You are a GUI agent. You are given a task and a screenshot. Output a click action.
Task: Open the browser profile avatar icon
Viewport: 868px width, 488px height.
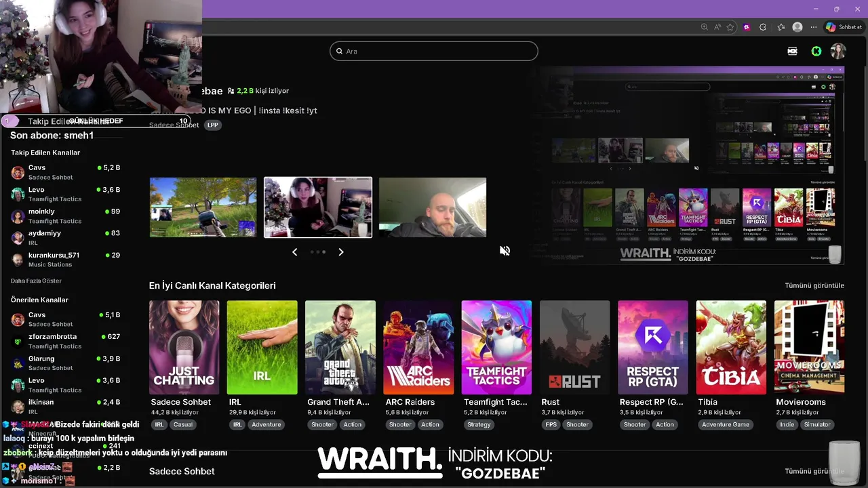pos(797,27)
